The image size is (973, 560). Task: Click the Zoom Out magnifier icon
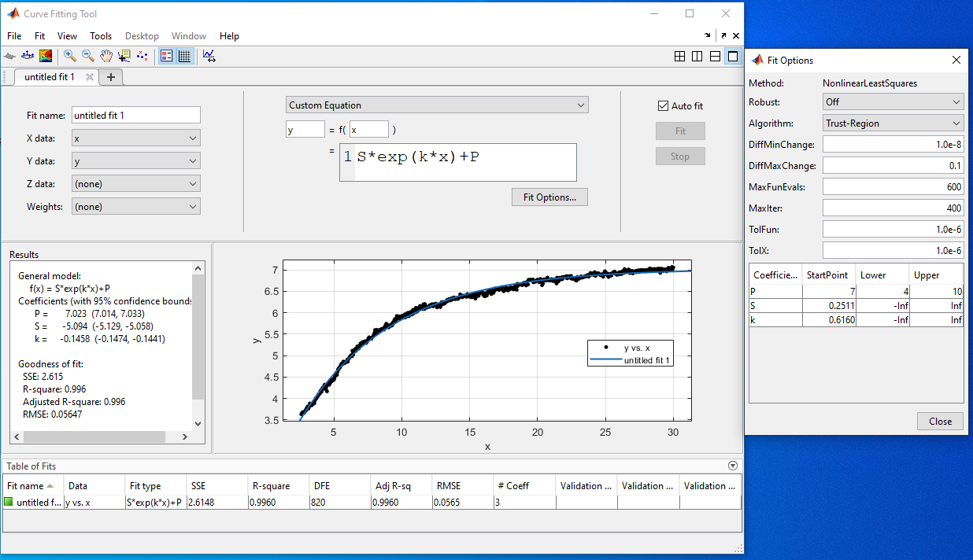(87, 56)
